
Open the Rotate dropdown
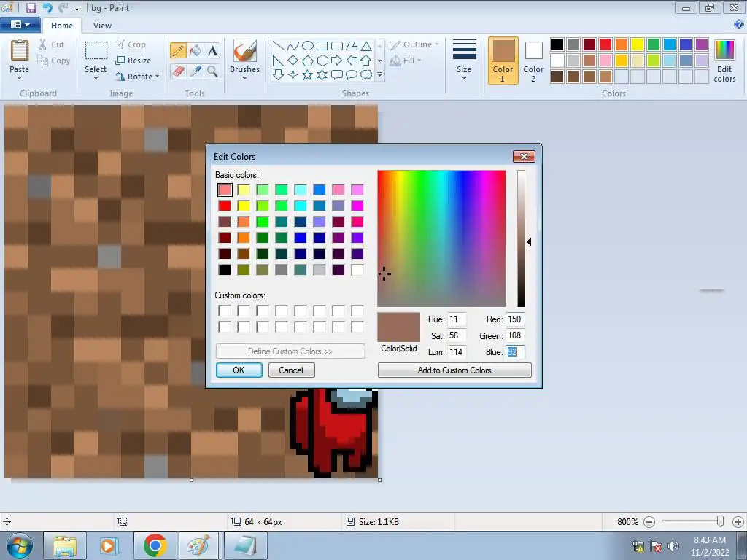[137, 76]
